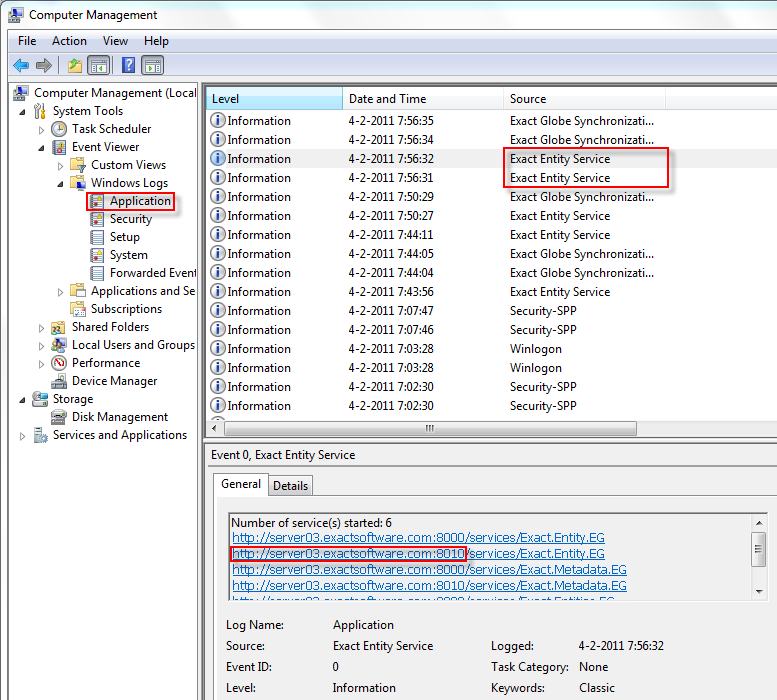Viewport: 777px width, 700px height.
Task: Click the Disk Management drive icon
Action: coord(59,417)
